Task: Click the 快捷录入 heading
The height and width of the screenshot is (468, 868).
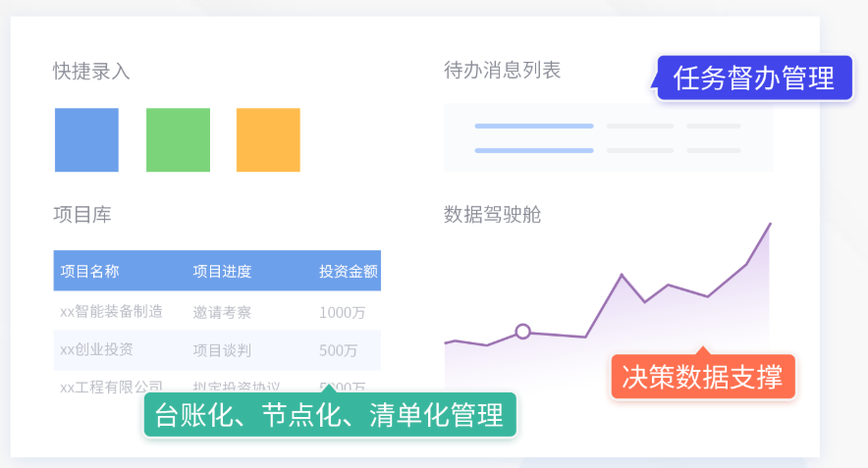Action: click(91, 71)
